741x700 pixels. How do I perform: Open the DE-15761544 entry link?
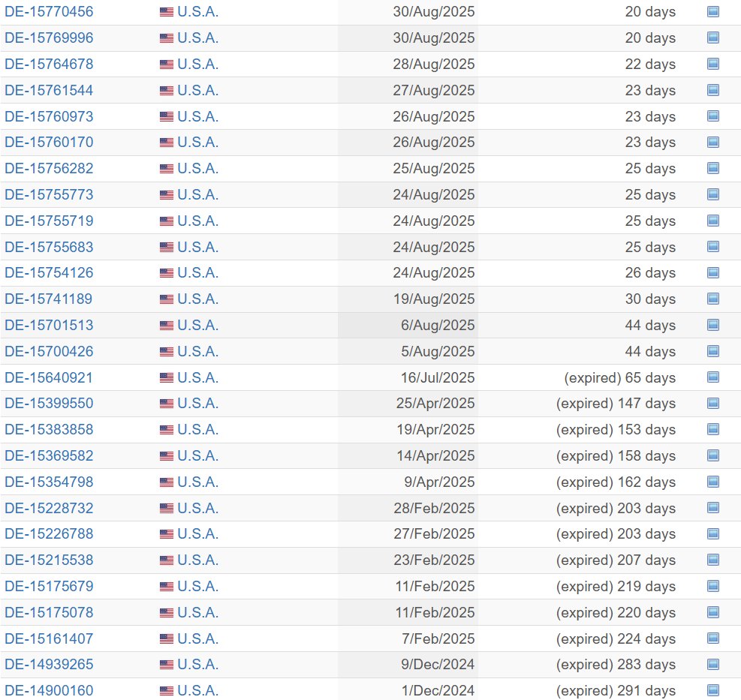click(x=49, y=91)
